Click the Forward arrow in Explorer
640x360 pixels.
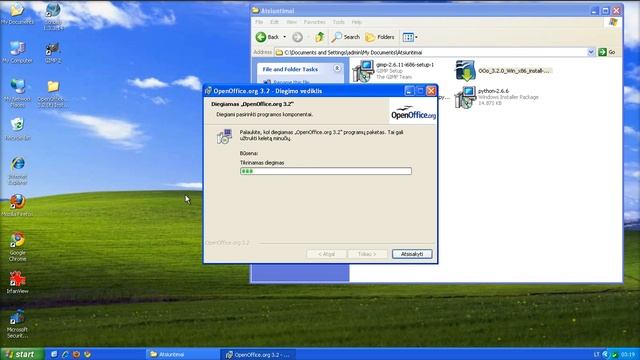298,37
